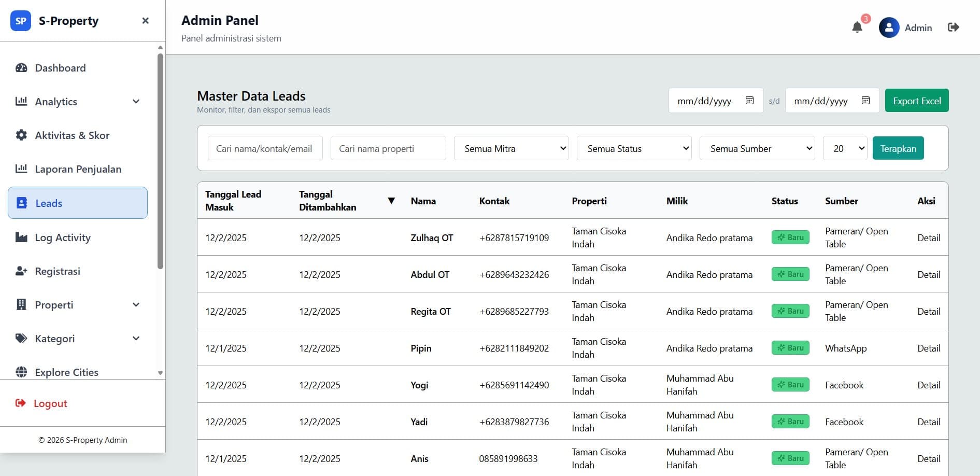The width and height of the screenshot is (980, 476).
Task: Click the Aktivitas & Skor gear icon
Action: click(21, 135)
